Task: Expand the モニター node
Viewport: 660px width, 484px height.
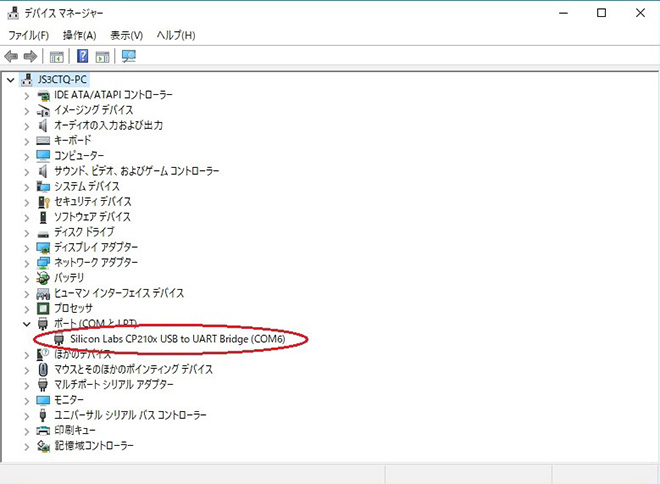Action: [x=27, y=401]
